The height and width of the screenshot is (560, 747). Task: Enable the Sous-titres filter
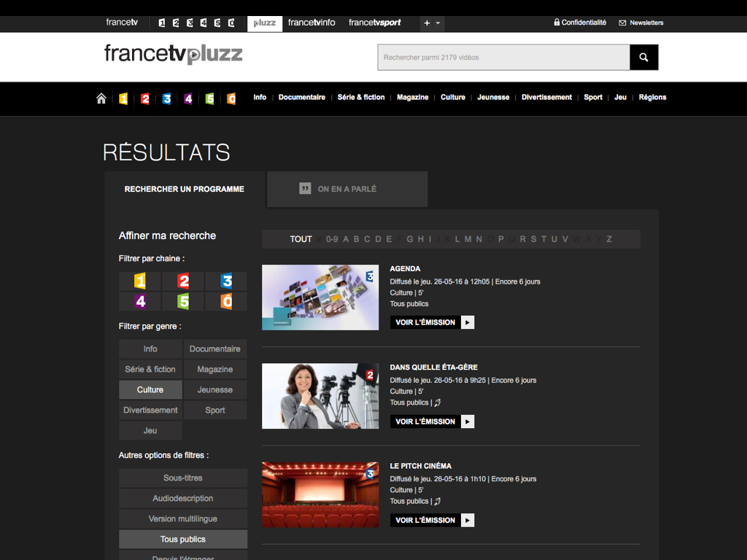(183, 478)
